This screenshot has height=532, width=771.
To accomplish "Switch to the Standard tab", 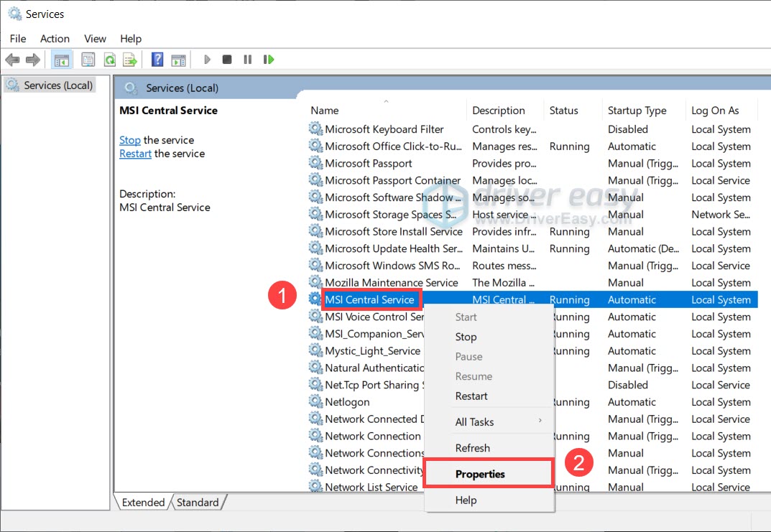I will pos(198,503).
